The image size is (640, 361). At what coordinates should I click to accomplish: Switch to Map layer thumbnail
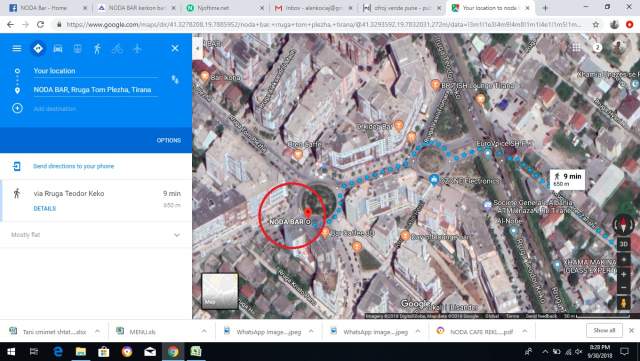pyautogui.click(x=220, y=291)
